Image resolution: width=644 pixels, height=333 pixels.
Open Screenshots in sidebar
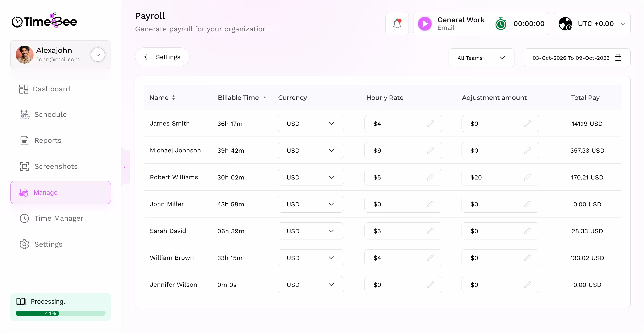(x=49, y=166)
